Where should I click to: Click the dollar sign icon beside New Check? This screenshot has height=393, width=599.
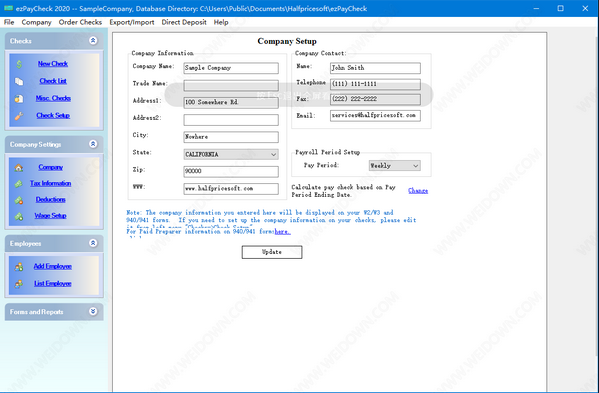coord(19,64)
